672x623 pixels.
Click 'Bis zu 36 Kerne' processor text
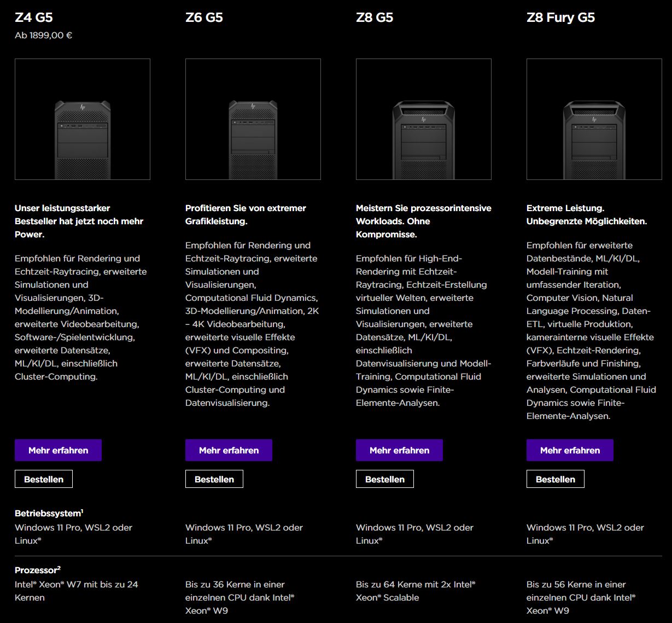[x=240, y=597]
